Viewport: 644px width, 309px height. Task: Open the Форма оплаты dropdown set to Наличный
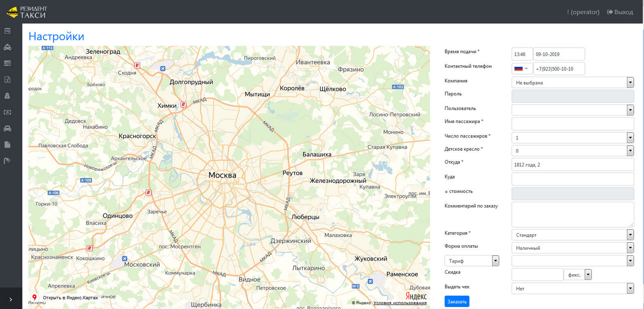(630, 248)
